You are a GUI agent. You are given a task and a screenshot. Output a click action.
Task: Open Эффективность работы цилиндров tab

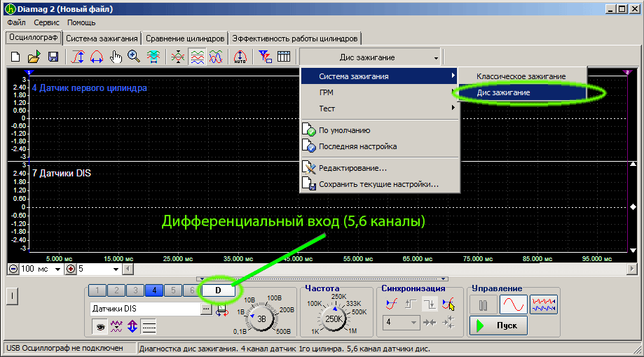click(295, 38)
